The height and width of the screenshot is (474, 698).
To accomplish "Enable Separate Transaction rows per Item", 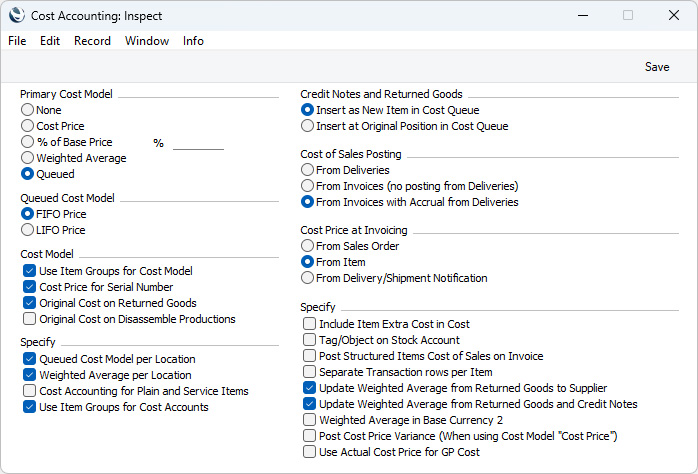I will [309, 372].
